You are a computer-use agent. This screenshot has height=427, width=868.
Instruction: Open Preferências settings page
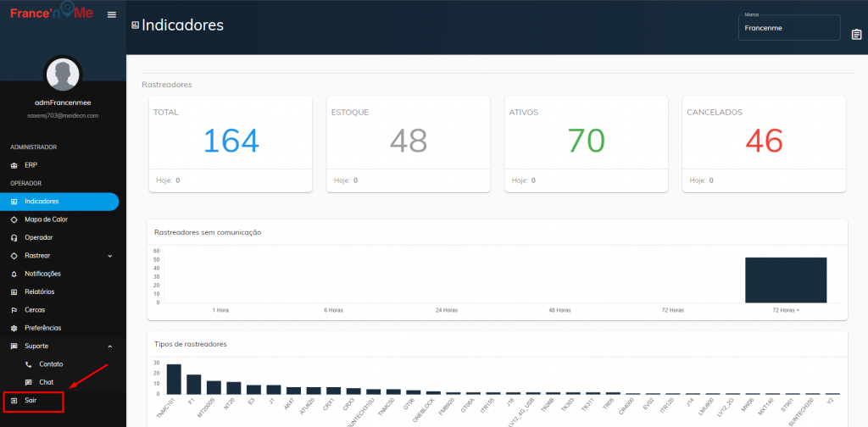pyautogui.click(x=59, y=328)
